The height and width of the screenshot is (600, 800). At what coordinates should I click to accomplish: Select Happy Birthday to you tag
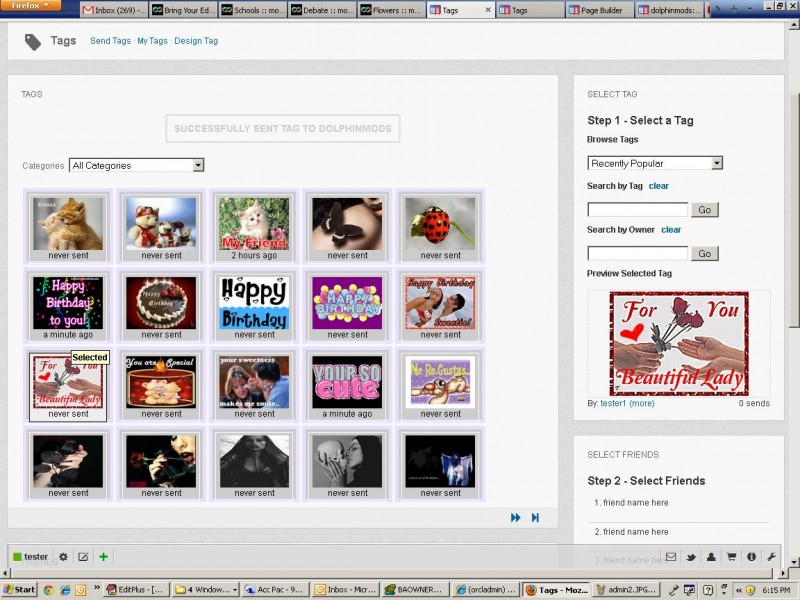(x=68, y=303)
